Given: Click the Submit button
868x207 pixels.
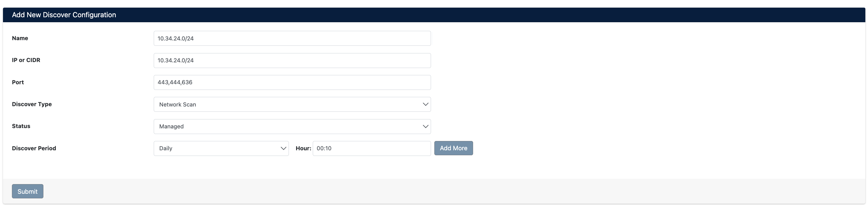Looking at the screenshot, I should [27, 191].
